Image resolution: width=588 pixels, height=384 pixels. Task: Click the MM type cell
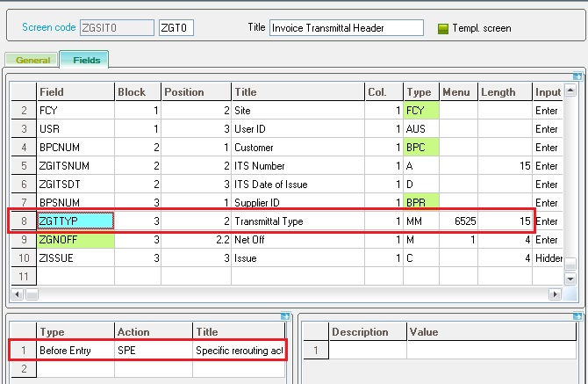[x=421, y=221]
